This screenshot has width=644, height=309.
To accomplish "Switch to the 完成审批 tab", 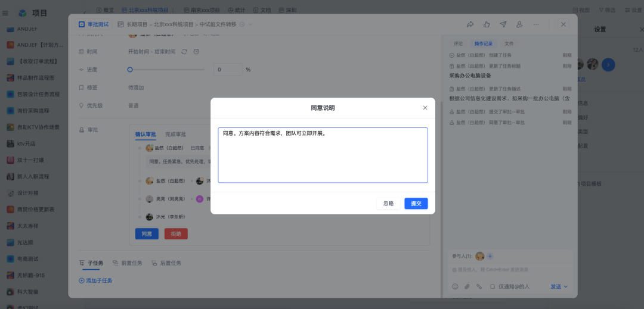I will click(176, 135).
